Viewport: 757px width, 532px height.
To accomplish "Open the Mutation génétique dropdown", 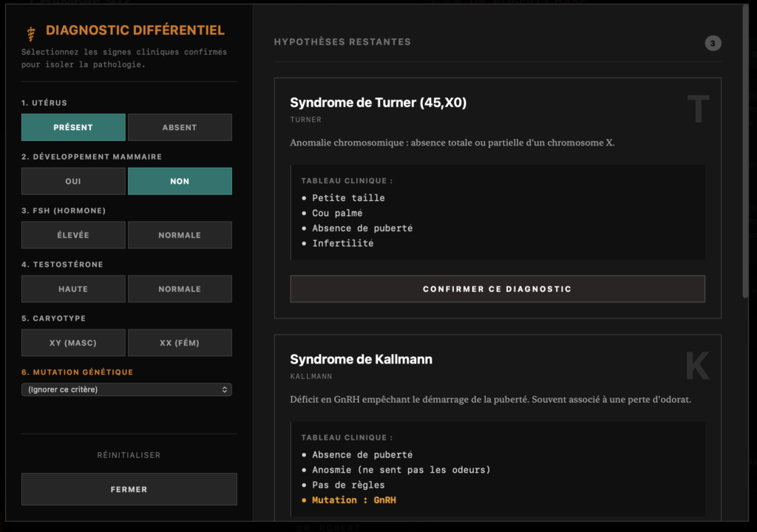I will [x=126, y=389].
